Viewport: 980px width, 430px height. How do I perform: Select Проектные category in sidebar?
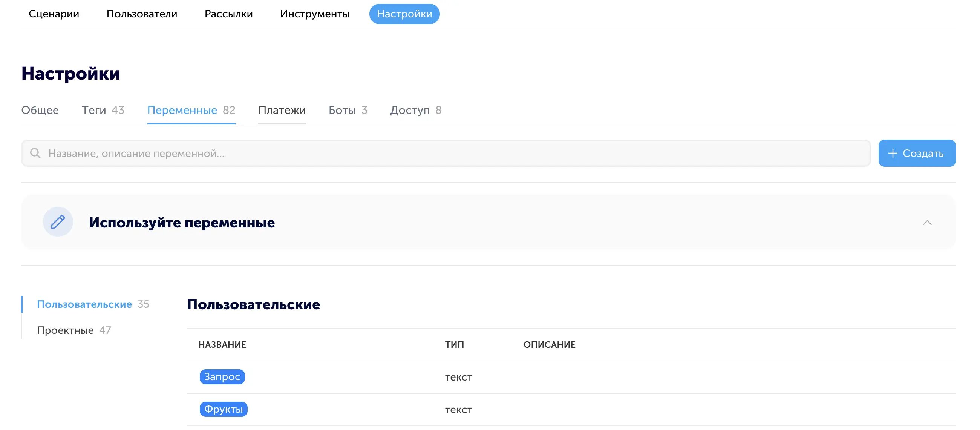click(74, 330)
